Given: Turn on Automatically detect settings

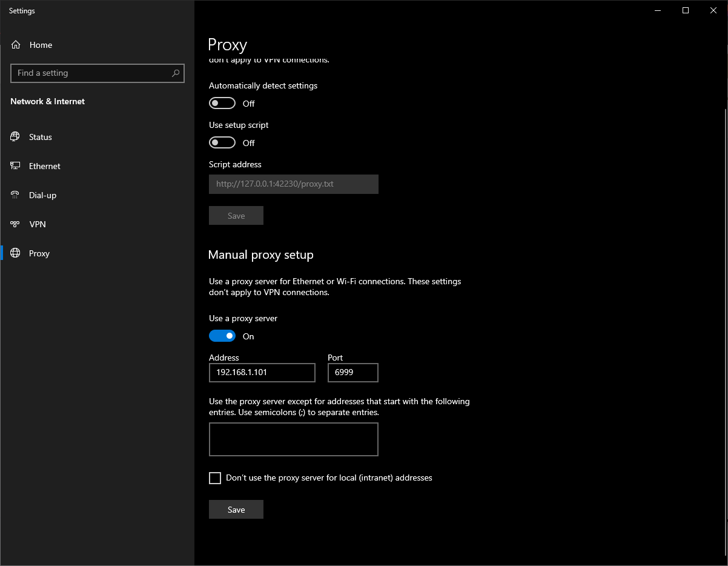Looking at the screenshot, I should click(222, 104).
